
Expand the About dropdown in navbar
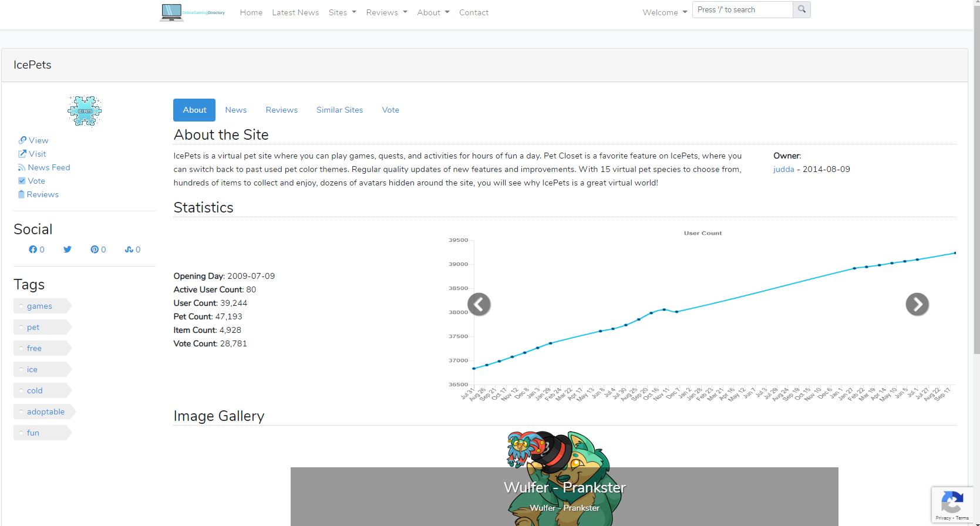[x=433, y=12]
